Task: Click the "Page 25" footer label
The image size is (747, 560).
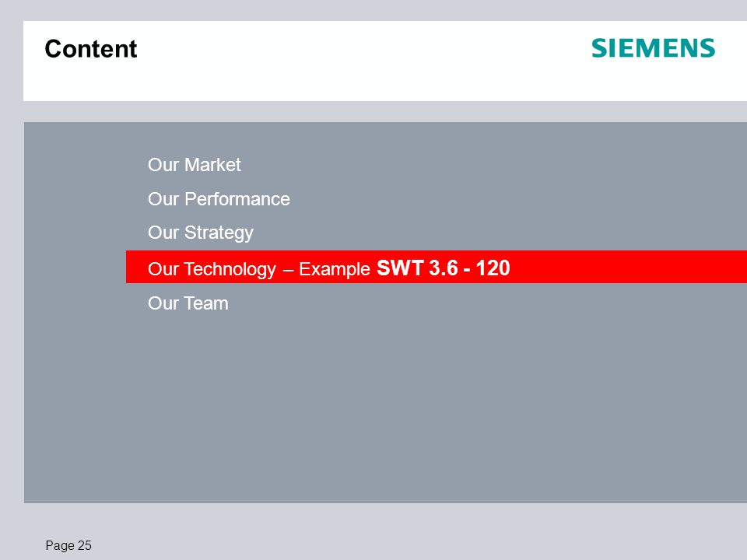Action: tap(68, 545)
